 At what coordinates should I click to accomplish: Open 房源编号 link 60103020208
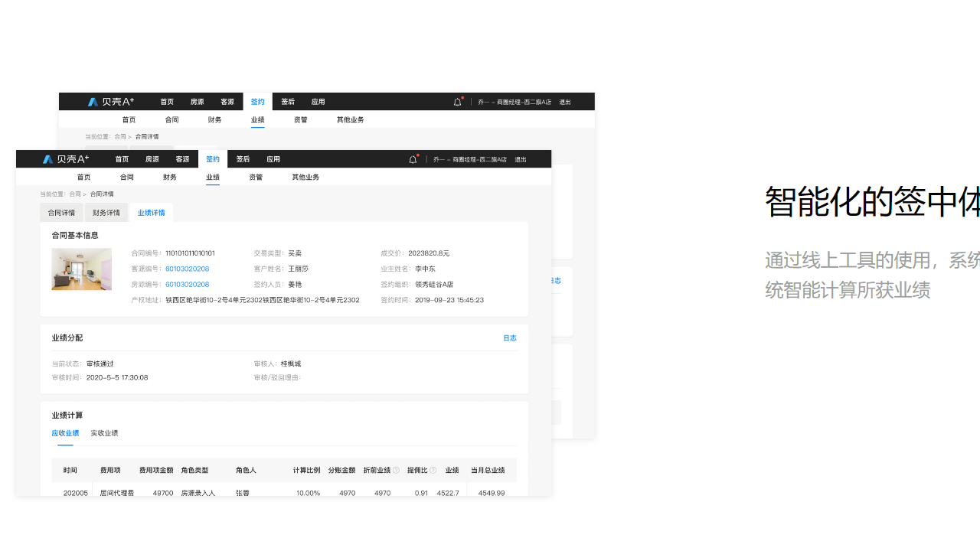pos(187,285)
